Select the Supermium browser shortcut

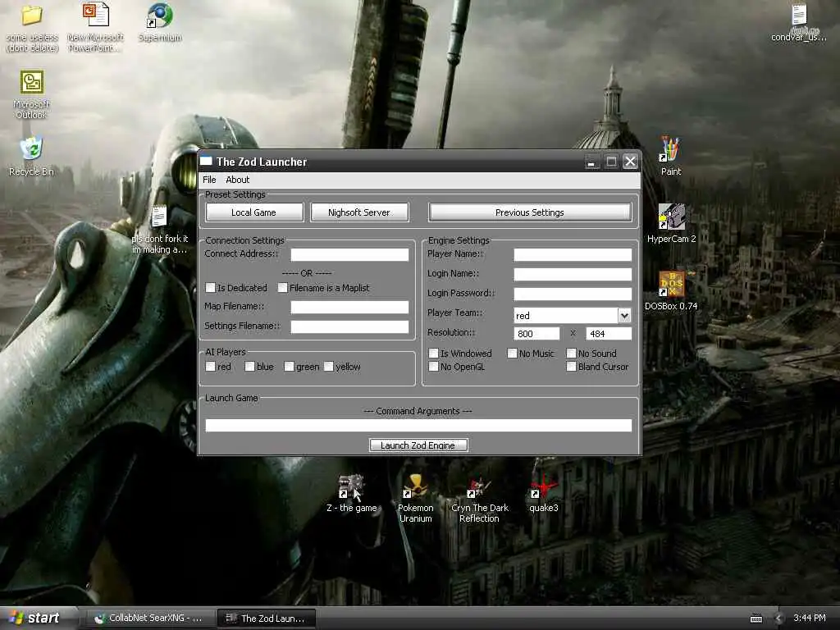coord(160,15)
